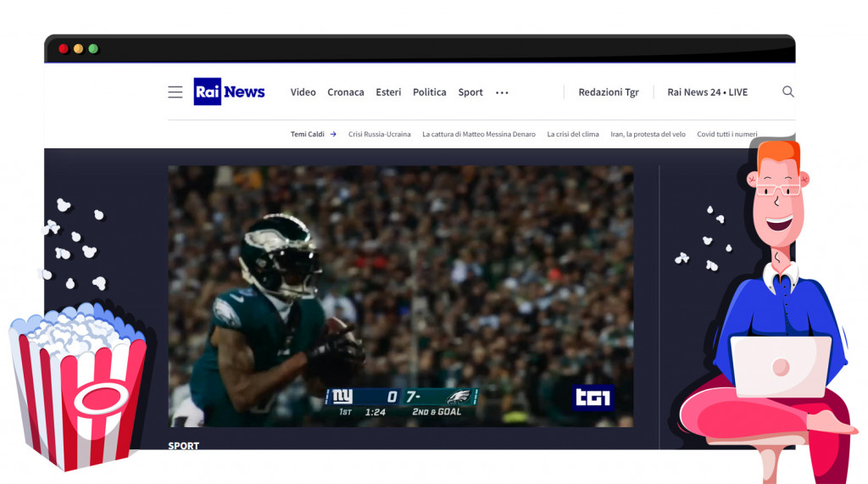
Task: Click the green maximize window button
Action: tap(93, 48)
